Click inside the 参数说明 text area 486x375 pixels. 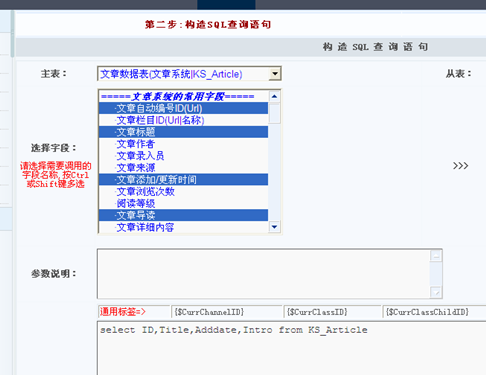click(x=263, y=274)
